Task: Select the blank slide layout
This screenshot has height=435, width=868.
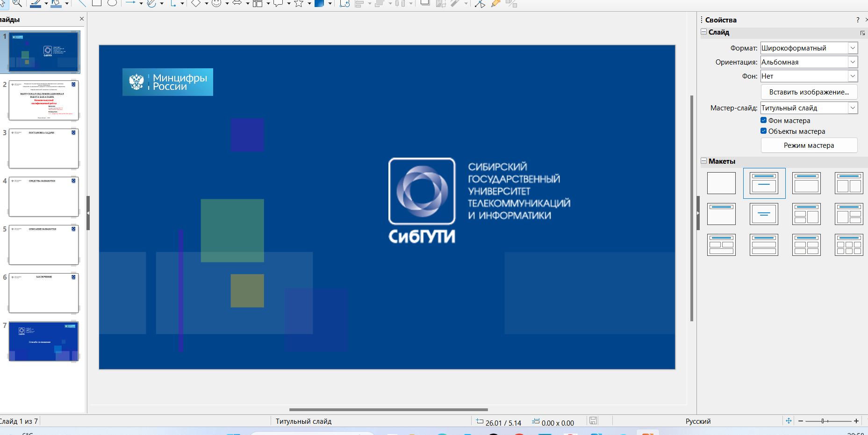Action: tap(721, 183)
